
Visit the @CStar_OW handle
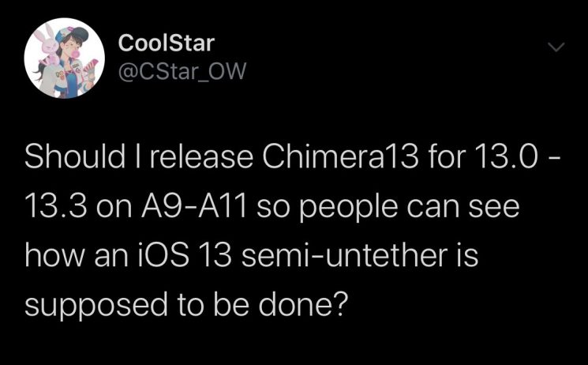point(182,71)
